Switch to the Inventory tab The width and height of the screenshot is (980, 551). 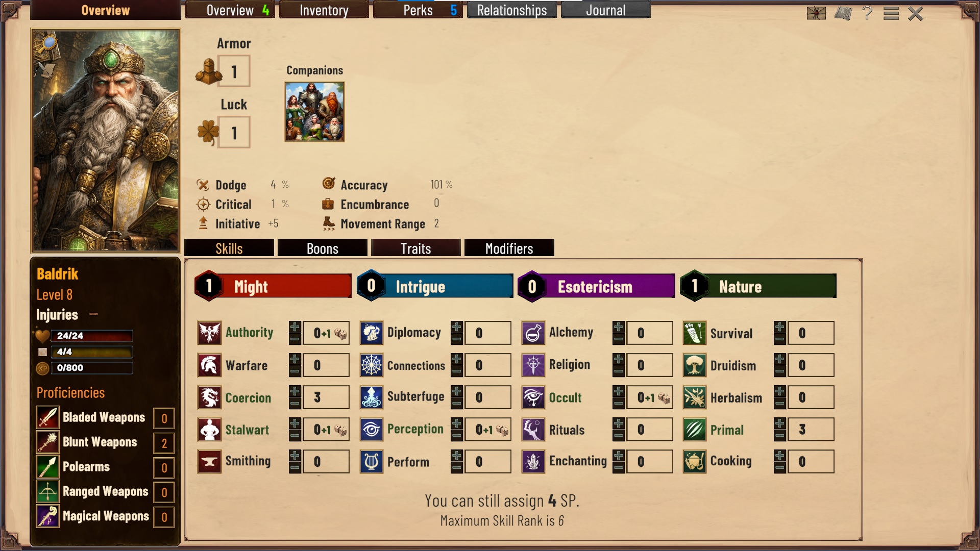click(324, 10)
